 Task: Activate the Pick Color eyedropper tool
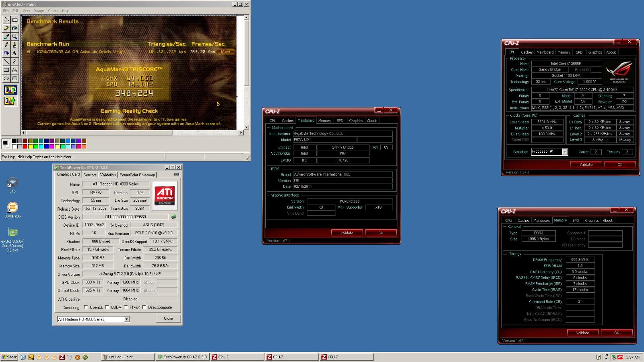[x=6, y=37]
